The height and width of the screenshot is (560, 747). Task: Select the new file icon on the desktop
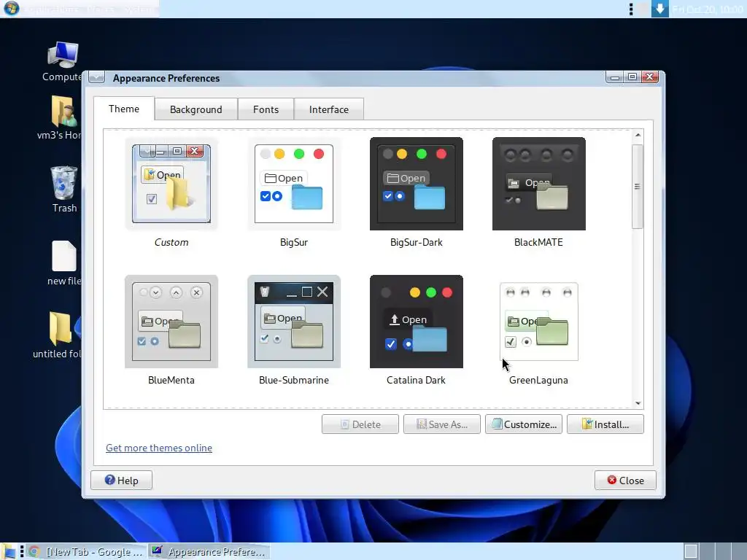pos(64,262)
